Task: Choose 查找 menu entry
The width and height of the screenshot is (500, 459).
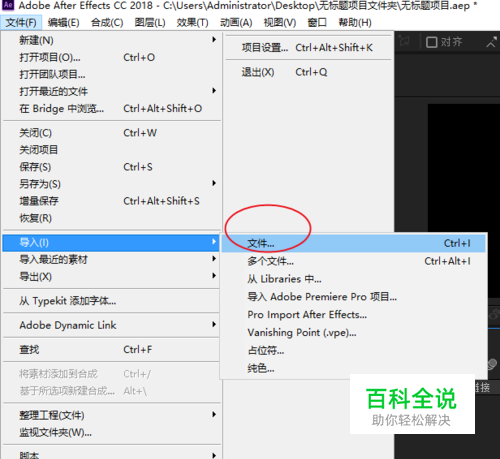Action: (112, 349)
